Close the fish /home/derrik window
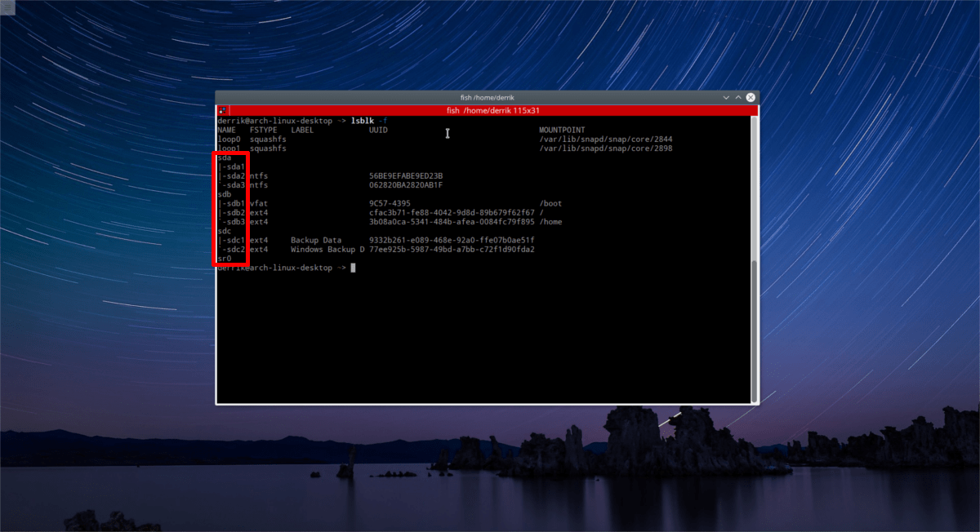The width and height of the screenshot is (980, 532). point(751,97)
